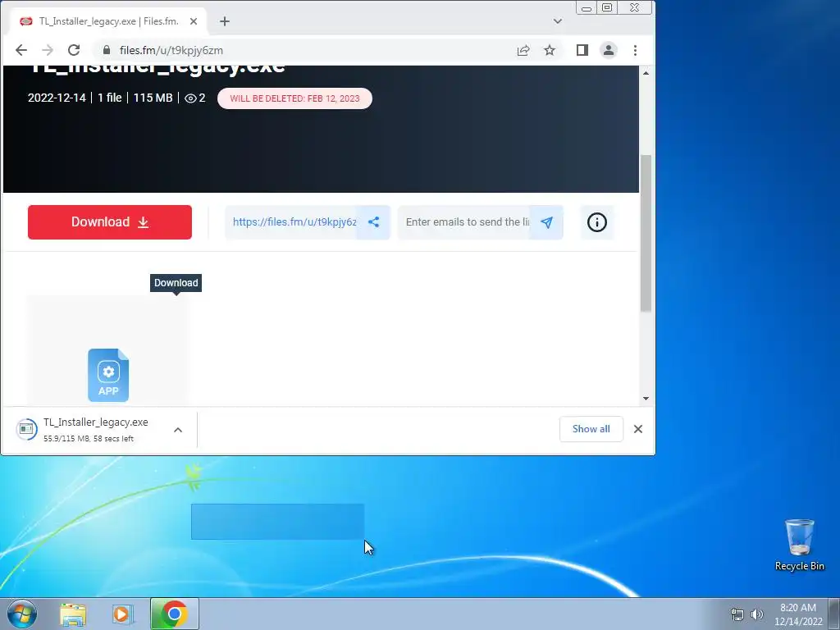Image resolution: width=840 pixels, height=630 pixels.
Task: Click the address bar URL files.fm/u/t9kpjy6zm
Action: 171,50
